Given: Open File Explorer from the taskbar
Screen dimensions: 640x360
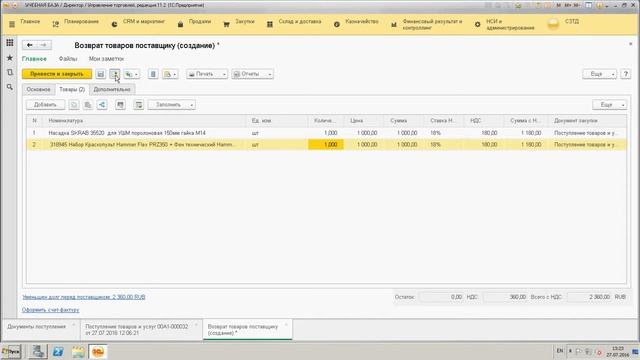Looking at the screenshot, I should (78, 351).
